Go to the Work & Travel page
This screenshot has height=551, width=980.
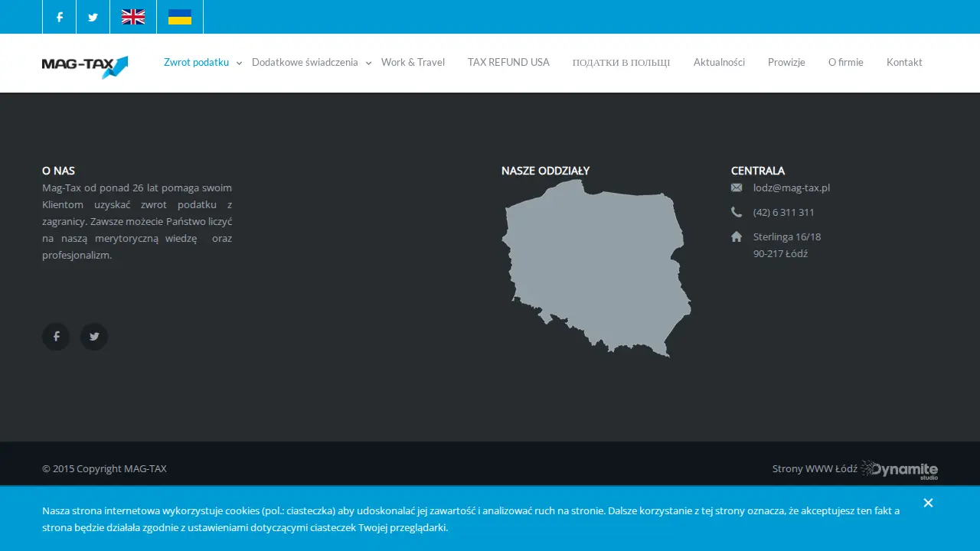pyautogui.click(x=413, y=62)
